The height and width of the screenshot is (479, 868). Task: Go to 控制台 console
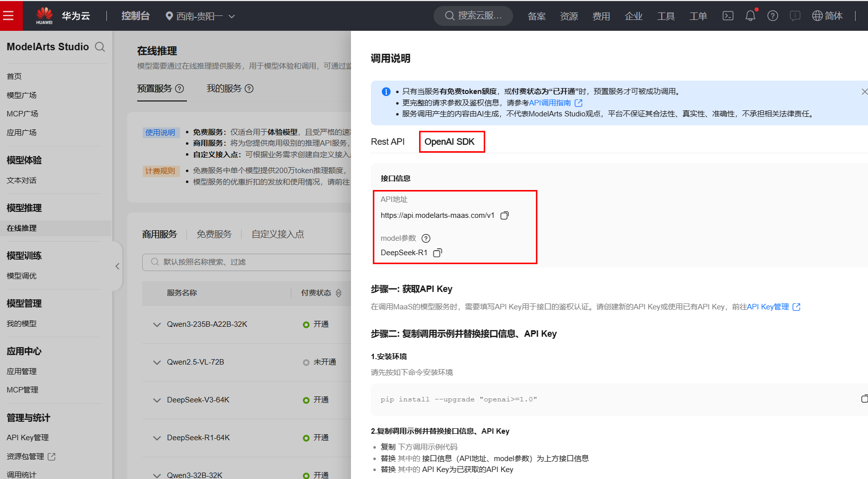[x=135, y=16]
